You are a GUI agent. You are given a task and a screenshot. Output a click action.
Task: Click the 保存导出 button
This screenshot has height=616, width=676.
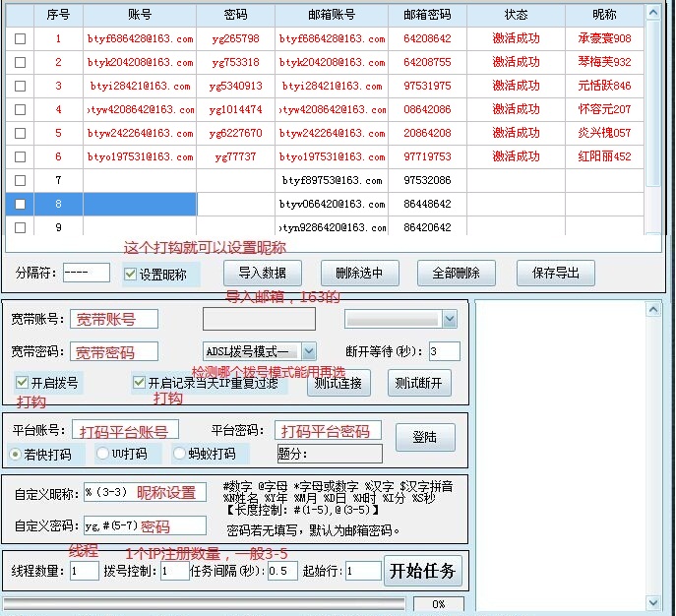pyautogui.click(x=556, y=274)
